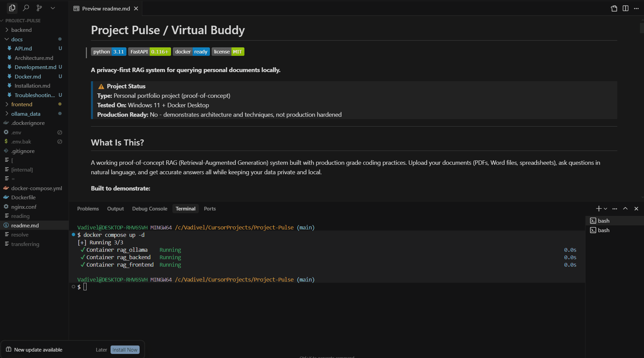Close the terminal panel
The image size is (644, 358).
tap(636, 208)
